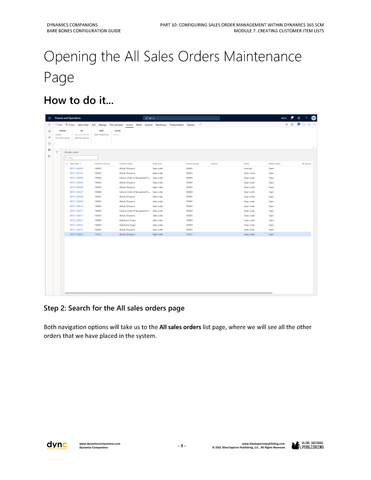Click the grid horizontal scrollbar
Screen dimensions: 371x480
tap(169, 293)
